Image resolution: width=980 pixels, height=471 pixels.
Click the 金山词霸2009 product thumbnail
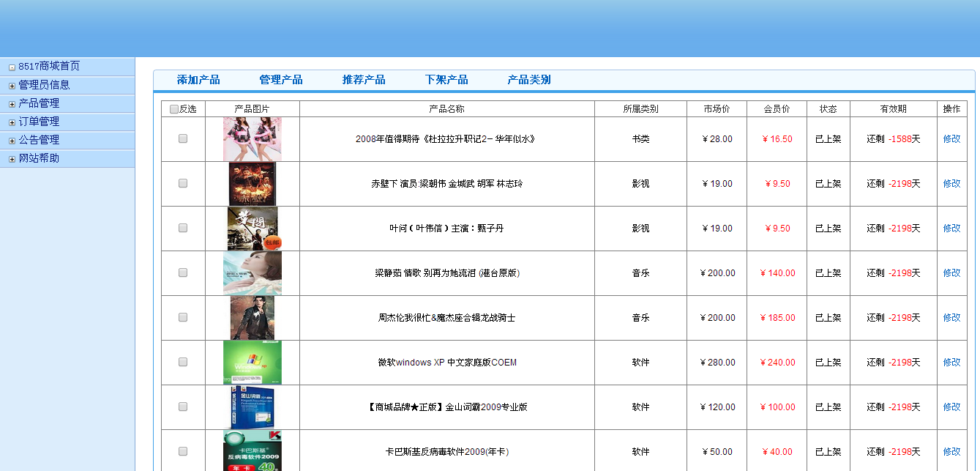point(253,407)
